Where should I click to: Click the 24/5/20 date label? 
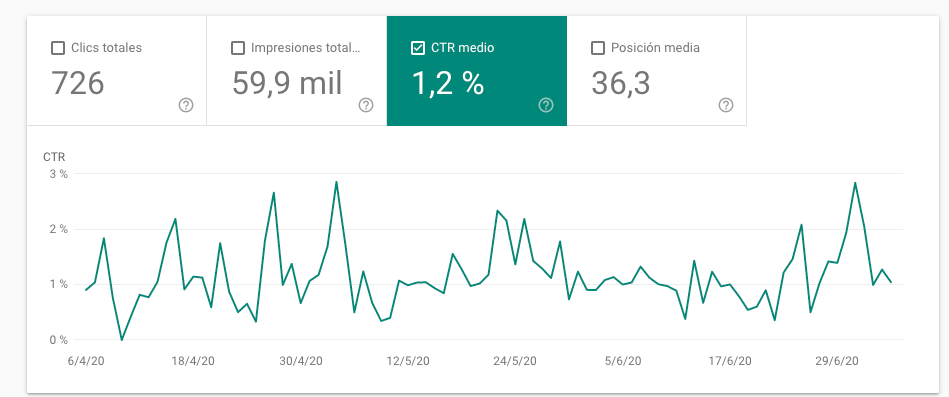(515, 361)
